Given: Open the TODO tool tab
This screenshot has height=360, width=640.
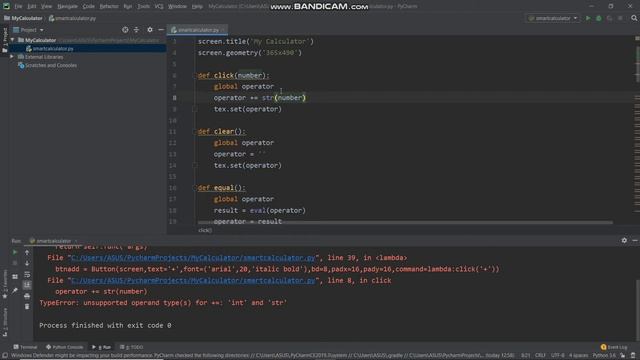Looking at the screenshot, I should (131, 347).
